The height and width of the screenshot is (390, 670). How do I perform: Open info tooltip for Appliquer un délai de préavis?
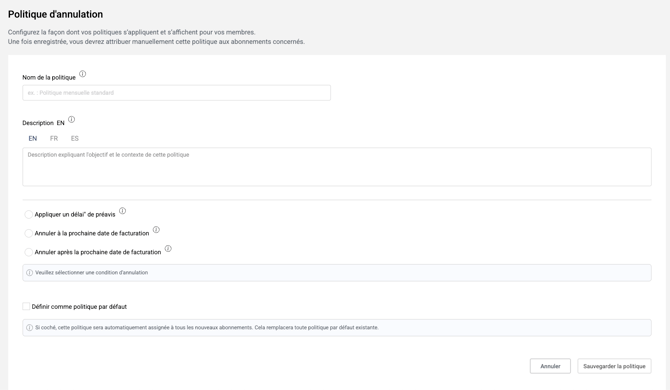pyautogui.click(x=122, y=211)
